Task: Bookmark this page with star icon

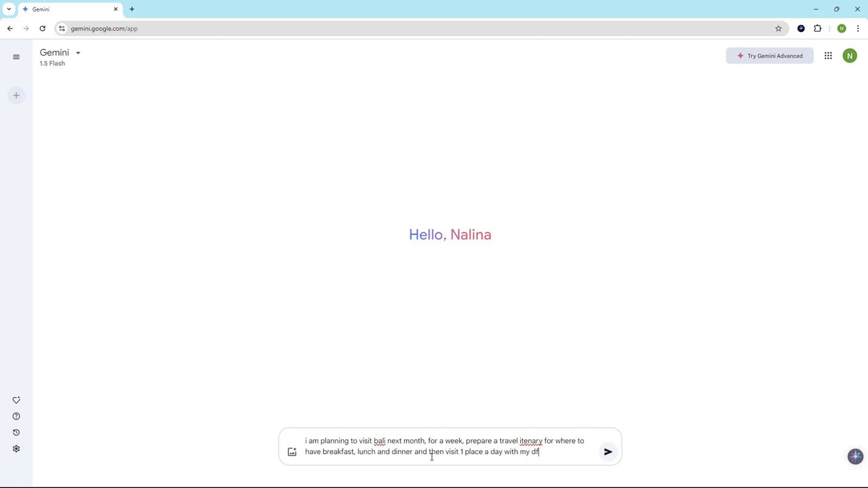Action: (x=778, y=28)
